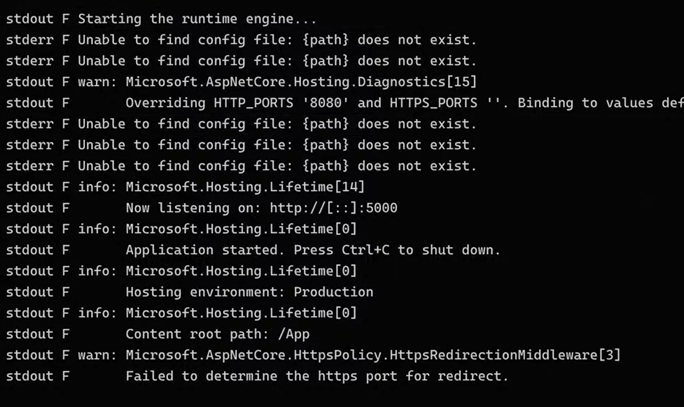Click the 'warn:' label on the last warning
Image resolution: width=684 pixels, height=407 pixels.
98,355
